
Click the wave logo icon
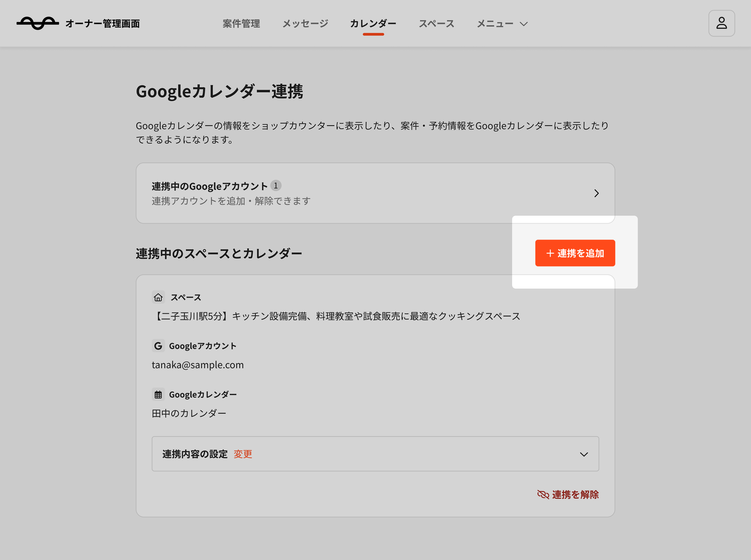pos(38,23)
